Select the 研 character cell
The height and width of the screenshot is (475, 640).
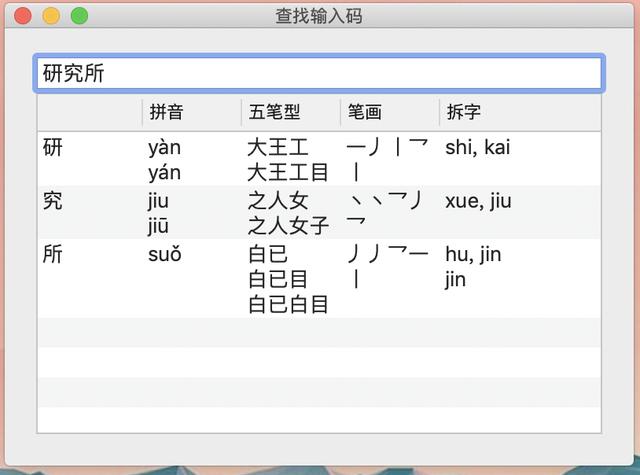tap(53, 147)
